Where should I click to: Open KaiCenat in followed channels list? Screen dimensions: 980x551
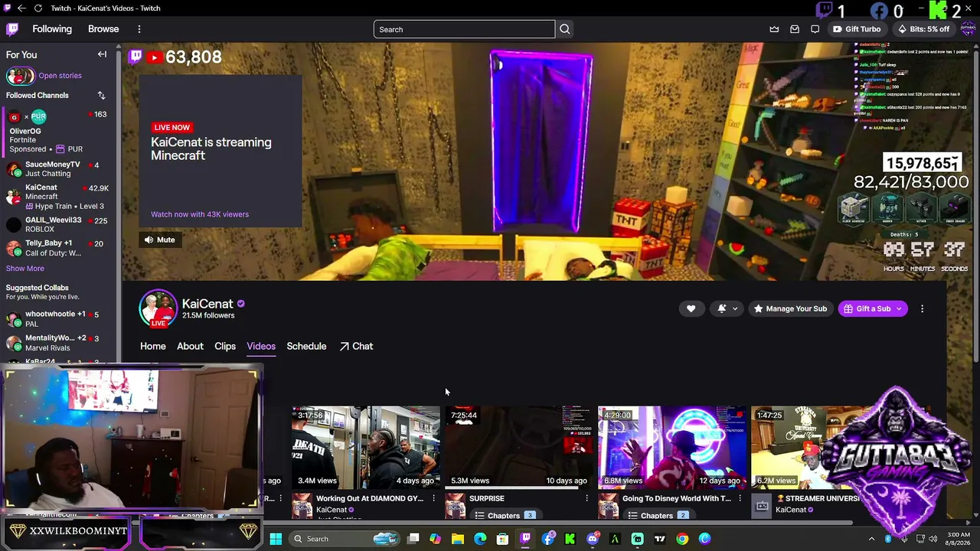pyautogui.click(x=57, y=197)
